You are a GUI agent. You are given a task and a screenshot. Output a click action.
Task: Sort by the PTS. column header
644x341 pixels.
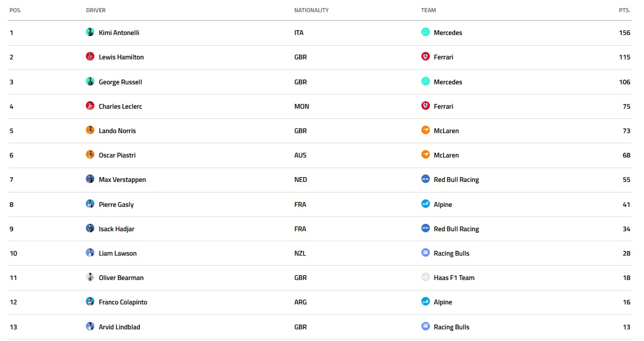pyautogui.click(x=624, y=10)
